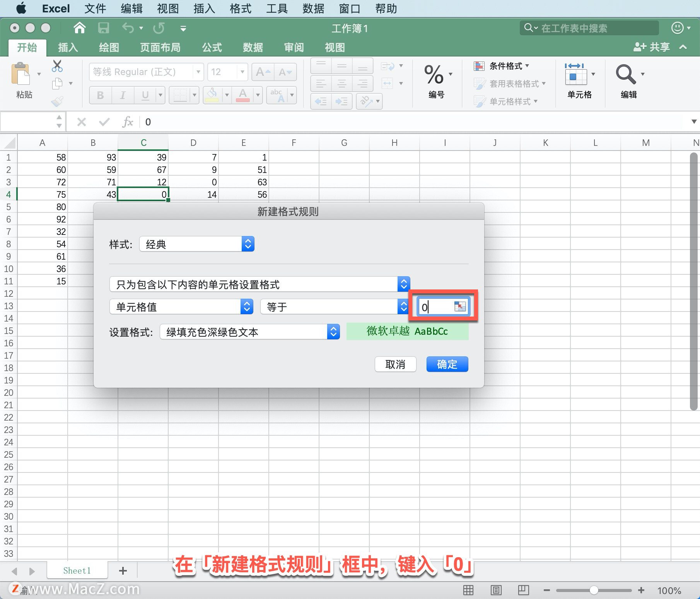Screen dimensions: 700x599
Task: Click the Increase font size icon
Action: click(263, 72)
